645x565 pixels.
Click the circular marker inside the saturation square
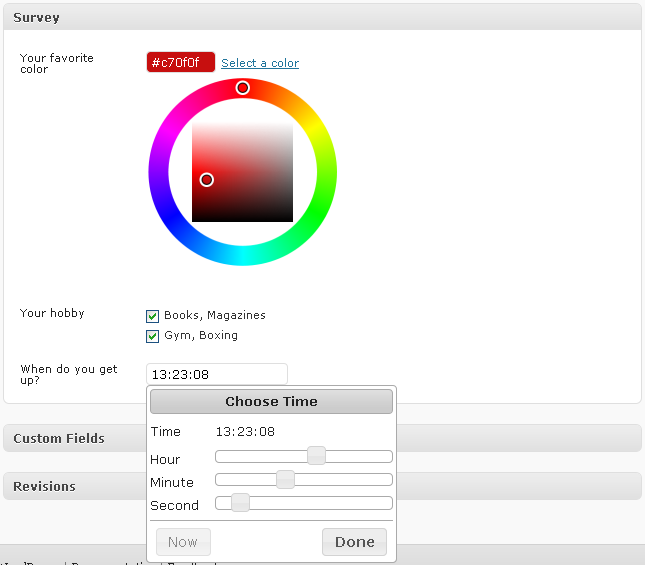tap(207, 180)
